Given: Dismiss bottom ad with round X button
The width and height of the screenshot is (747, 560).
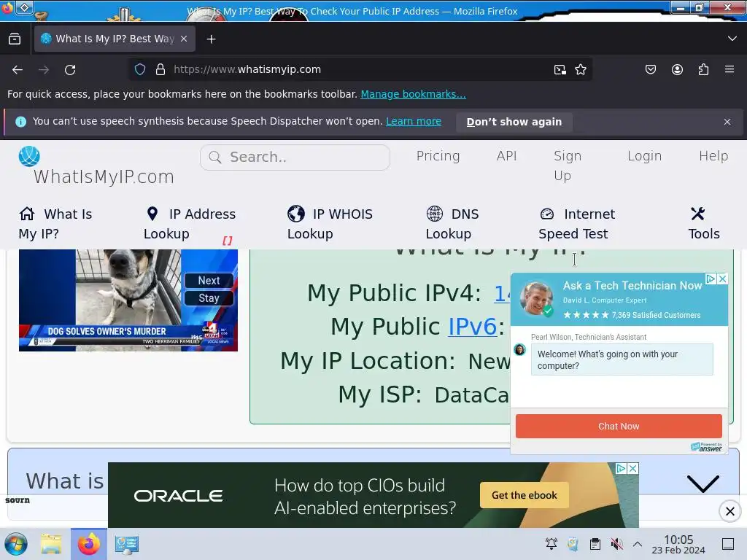Looking at the screenshot, I should [729, 511].
